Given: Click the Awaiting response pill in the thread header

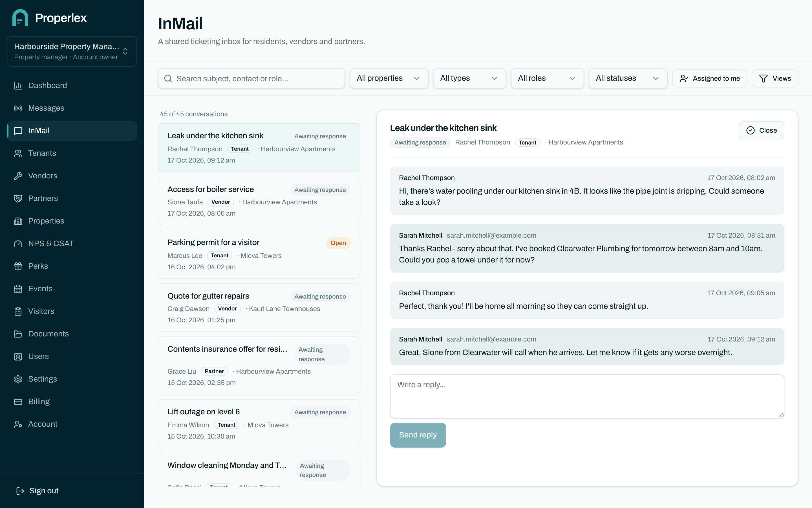Looking at the screenshot, I should tap(420, 143).
